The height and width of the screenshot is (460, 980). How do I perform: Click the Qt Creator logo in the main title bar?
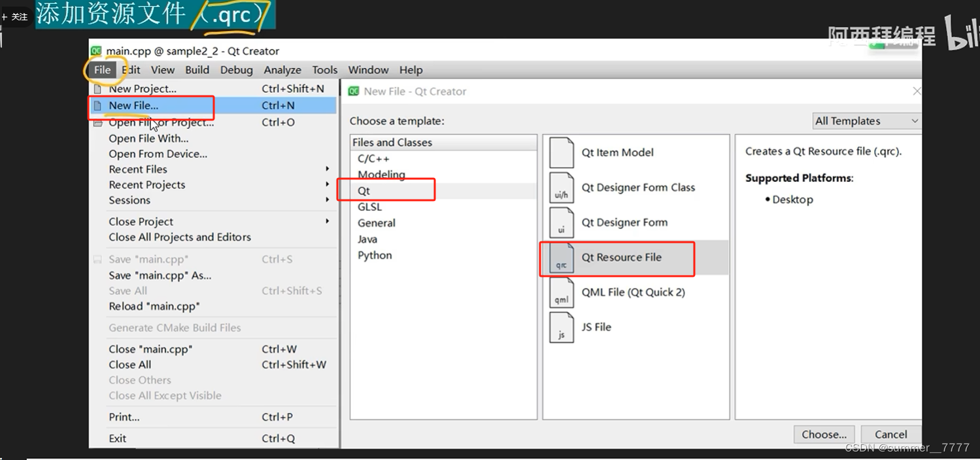coord(96,51)
